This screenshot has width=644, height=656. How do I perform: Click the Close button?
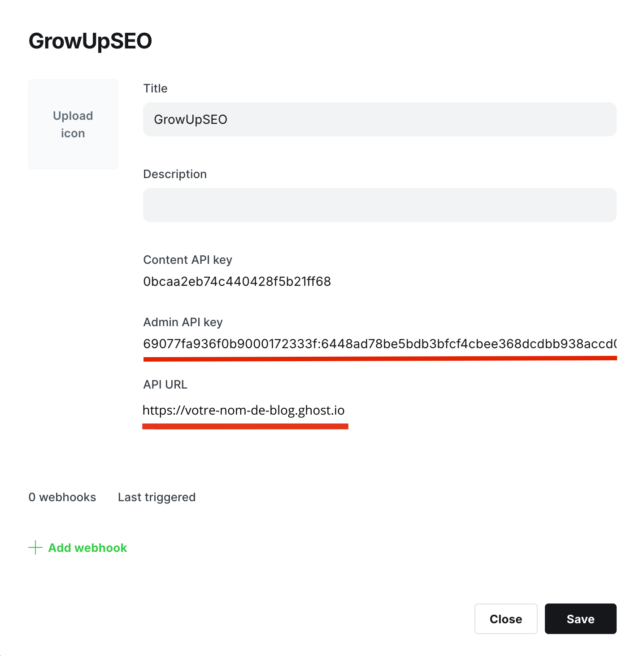(x=505, y=619)
